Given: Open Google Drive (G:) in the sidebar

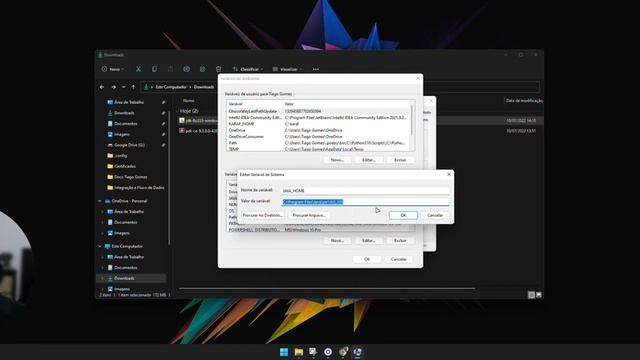Looking at the screenshot, I should click(129, 145).
